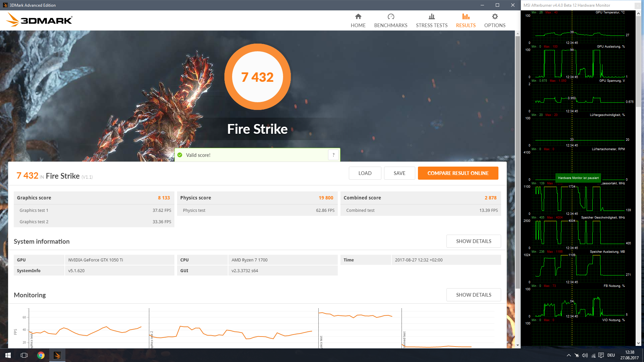Switch to the Results tab
Screen dimensions: 644x362
point(466,20)
